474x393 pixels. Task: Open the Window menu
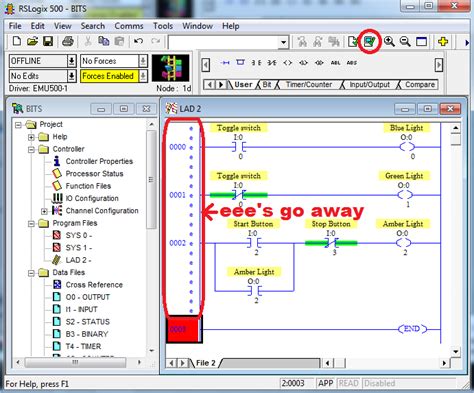[197, 26]
